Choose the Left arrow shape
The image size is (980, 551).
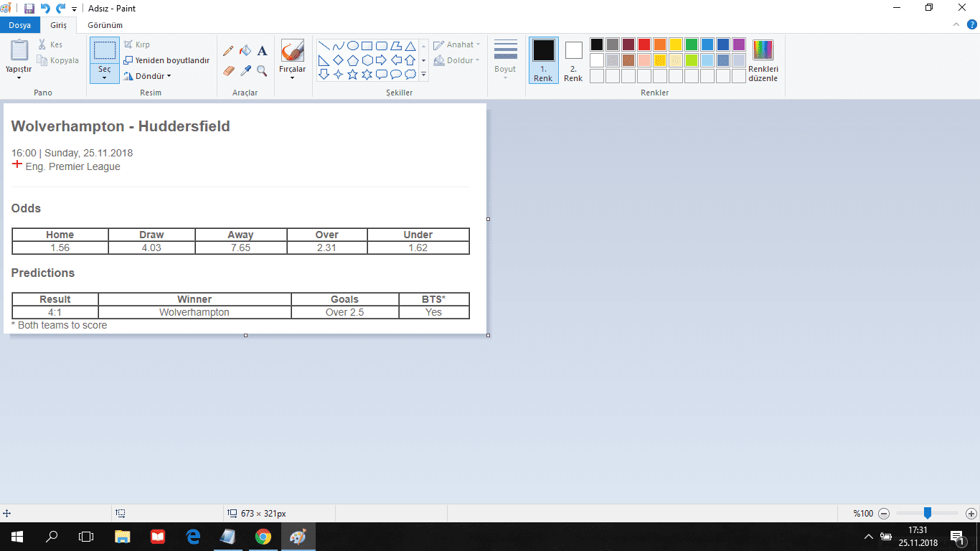[x=396, y=60]
